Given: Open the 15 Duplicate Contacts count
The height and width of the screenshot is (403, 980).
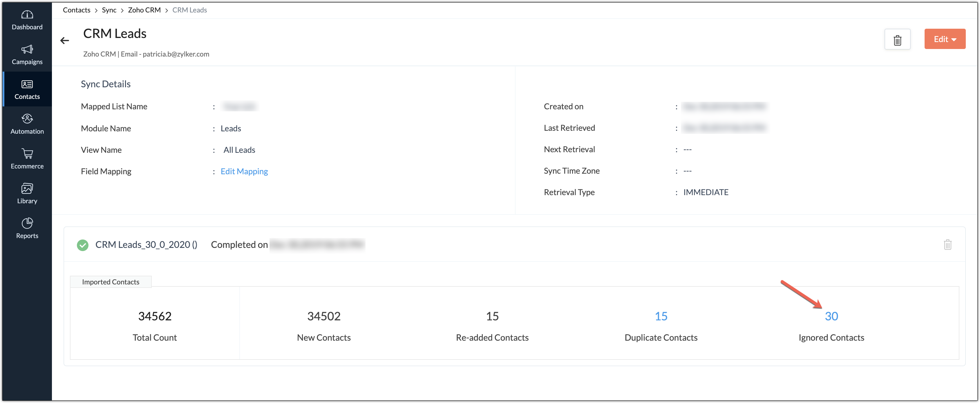Looking at the screenshot, I should coord(661,316).
